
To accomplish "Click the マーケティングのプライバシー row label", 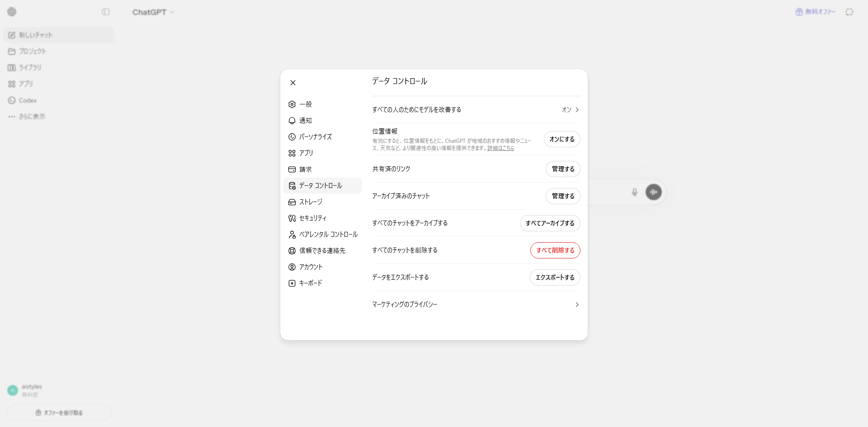I will click(x=405, y=305).
